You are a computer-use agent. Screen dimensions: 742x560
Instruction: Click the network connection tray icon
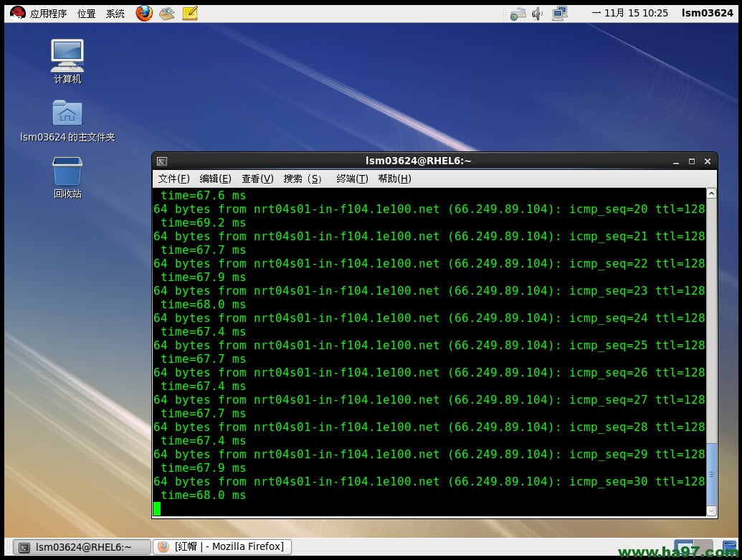click(x=518, y=14)
